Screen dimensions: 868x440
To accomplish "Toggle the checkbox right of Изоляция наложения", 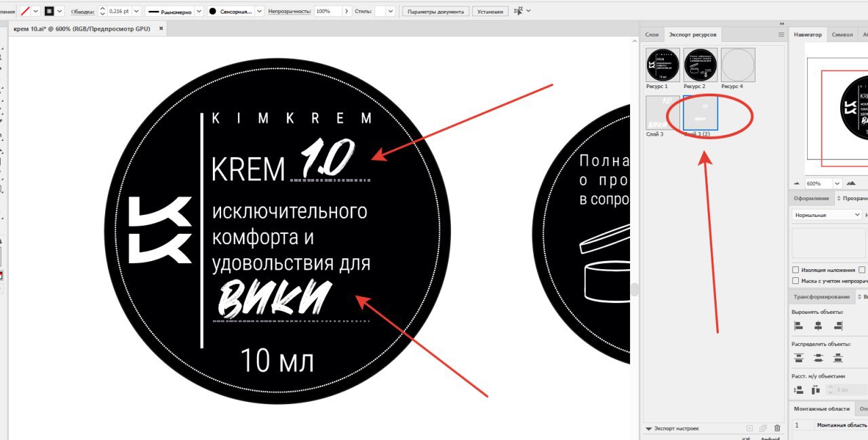I will pyautogui.click(x=863, y=270).
